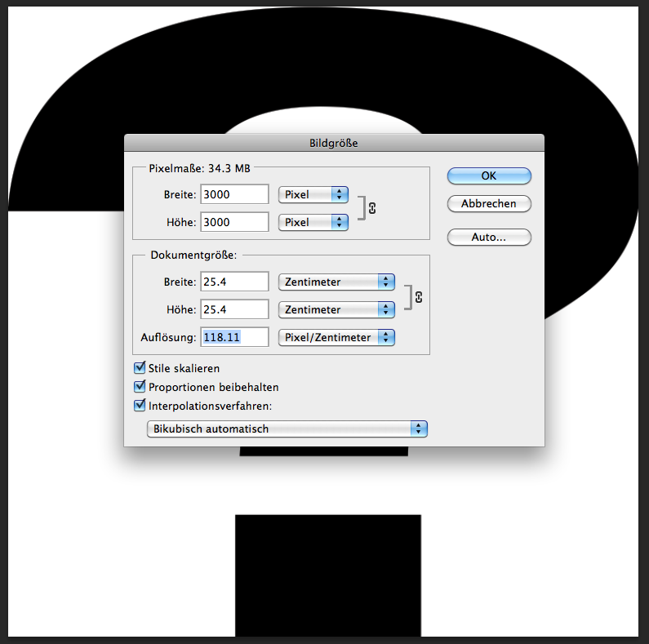Click the document Breite field showing 25.4
The width and height of the screenshot is (649, 644).
234,282
